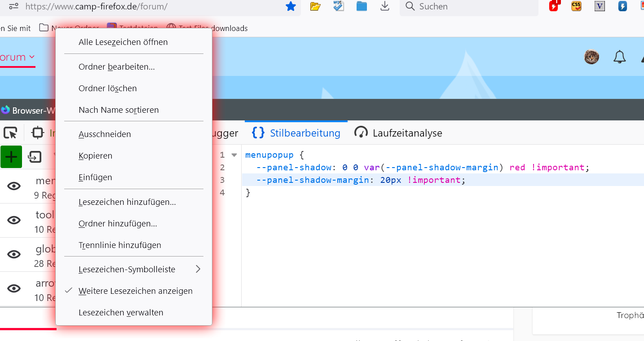
Task: Open the notification bell icon
Action: (x=619, y=57)
